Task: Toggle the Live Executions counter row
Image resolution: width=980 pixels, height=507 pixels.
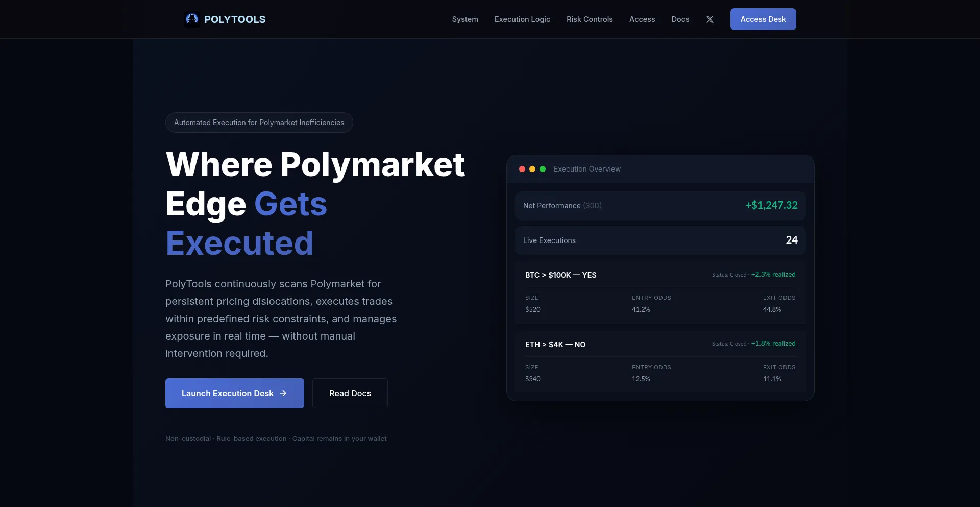Action: (x=659, y=240)
